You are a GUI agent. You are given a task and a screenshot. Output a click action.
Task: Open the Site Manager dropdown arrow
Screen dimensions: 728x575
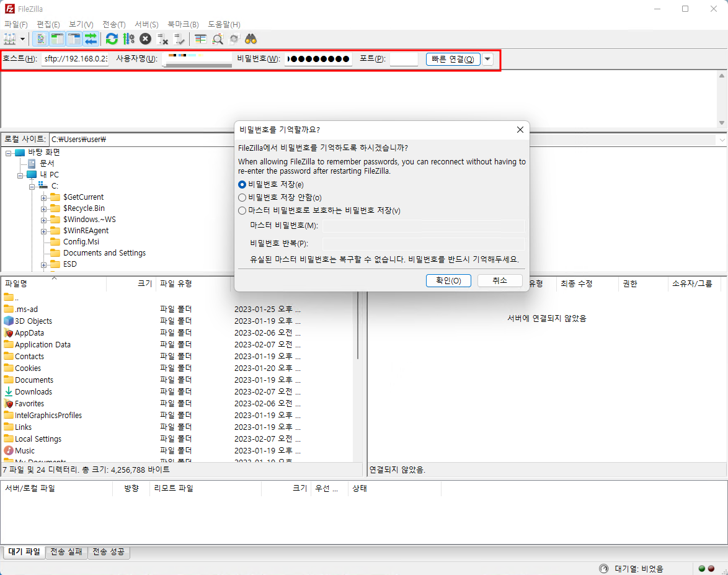22,39
